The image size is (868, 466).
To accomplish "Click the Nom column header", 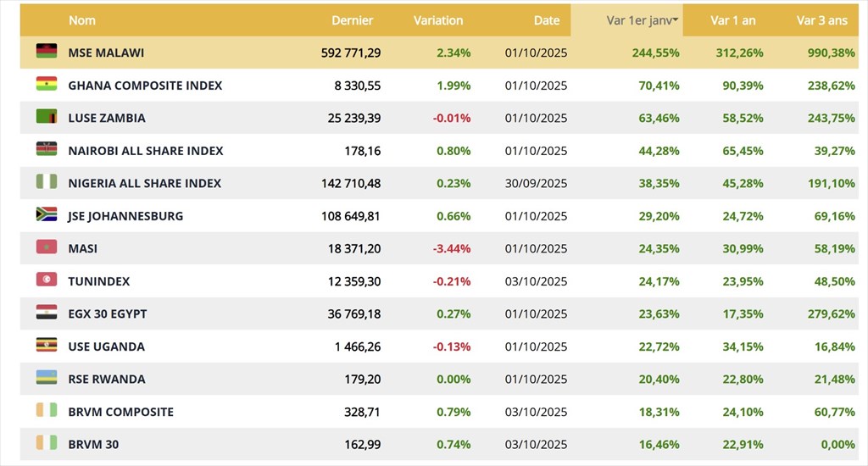I will (x=82, y=20).
